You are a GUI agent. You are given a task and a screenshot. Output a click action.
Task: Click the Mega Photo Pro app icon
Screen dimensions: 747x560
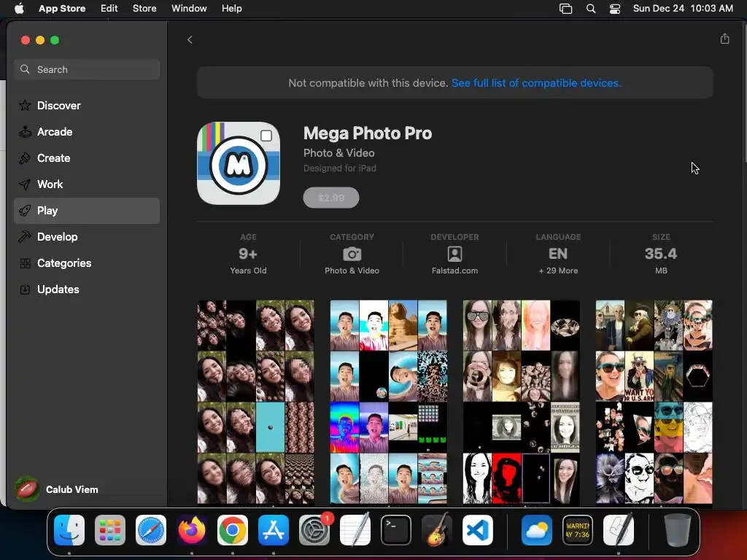tap(239, 163)
